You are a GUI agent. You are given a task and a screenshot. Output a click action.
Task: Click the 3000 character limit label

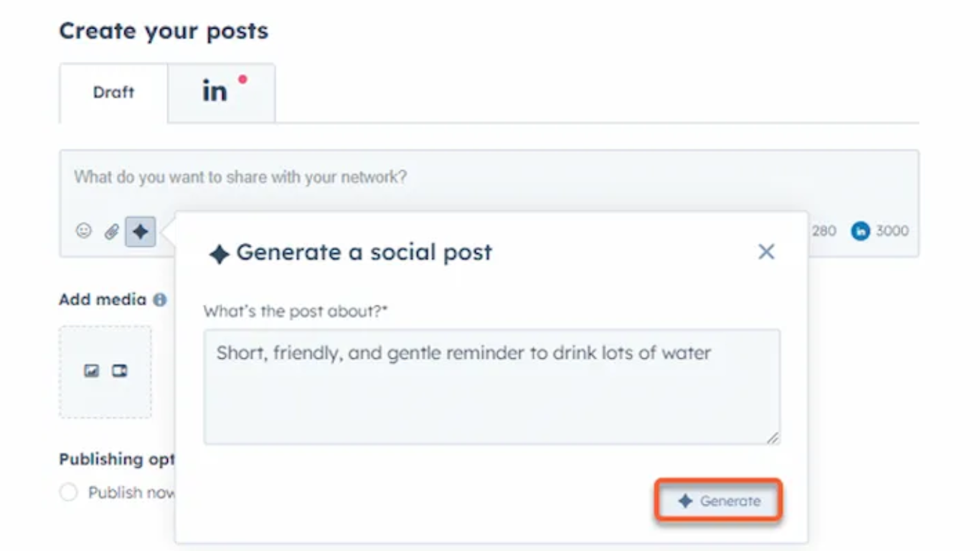(x=892, y=231)
